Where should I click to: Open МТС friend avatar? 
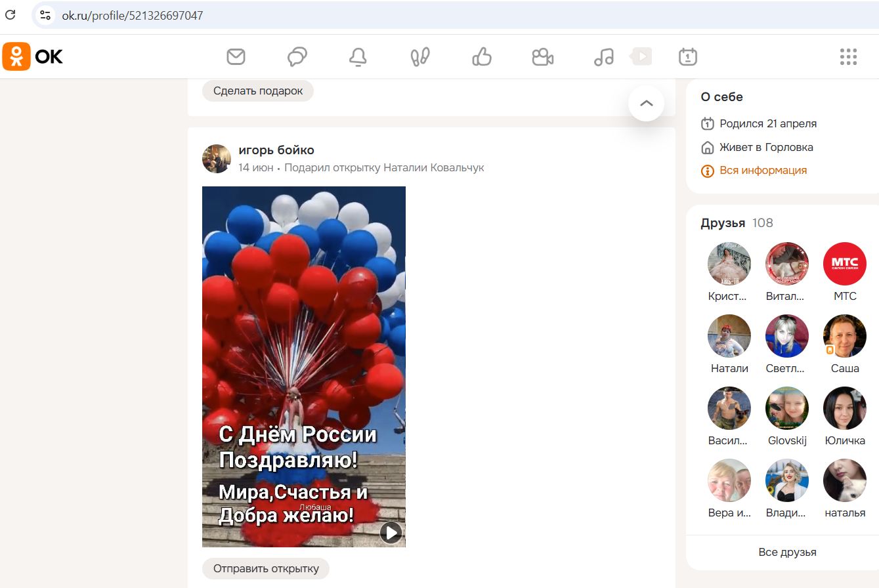click(x=845, y=264)
